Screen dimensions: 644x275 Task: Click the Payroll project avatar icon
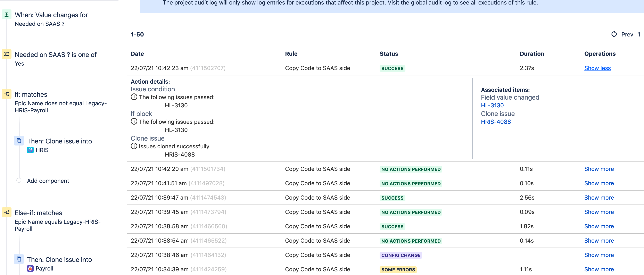click(30, 268)
